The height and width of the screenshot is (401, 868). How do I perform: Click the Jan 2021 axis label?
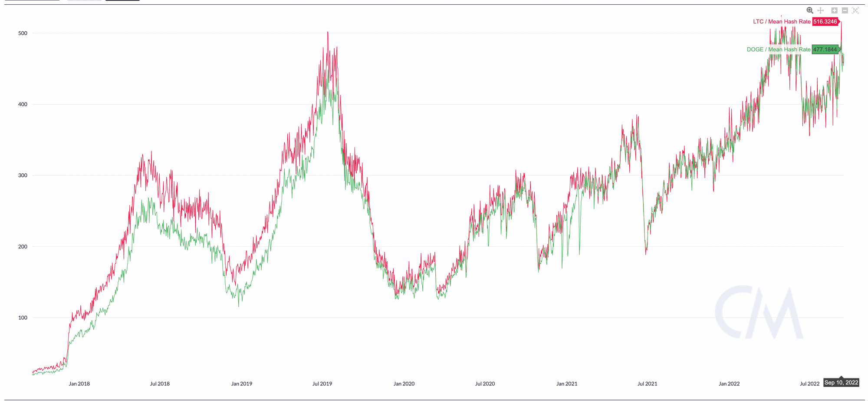(567, 384)
